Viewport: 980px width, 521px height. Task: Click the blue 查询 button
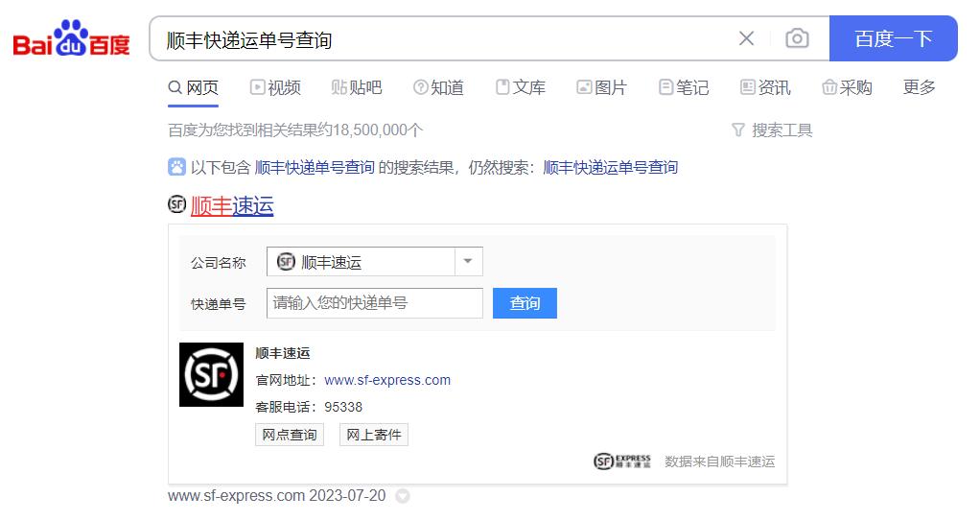525,303
